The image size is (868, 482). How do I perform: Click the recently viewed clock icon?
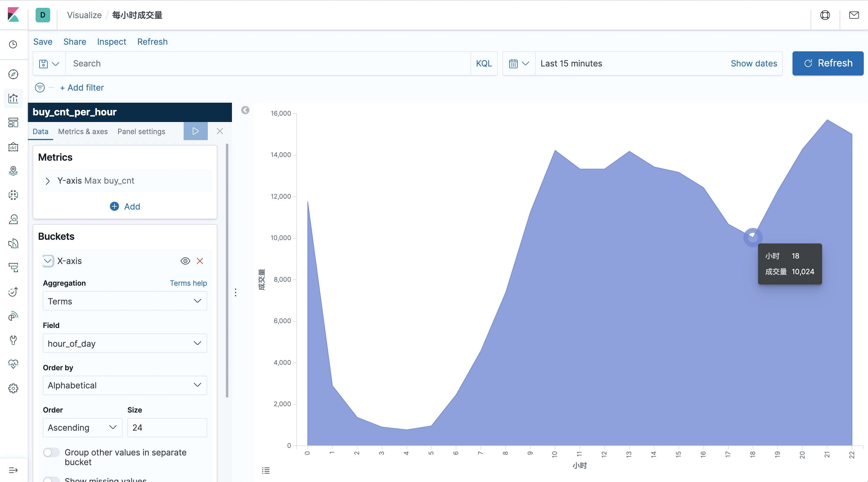tap(13, 44)
